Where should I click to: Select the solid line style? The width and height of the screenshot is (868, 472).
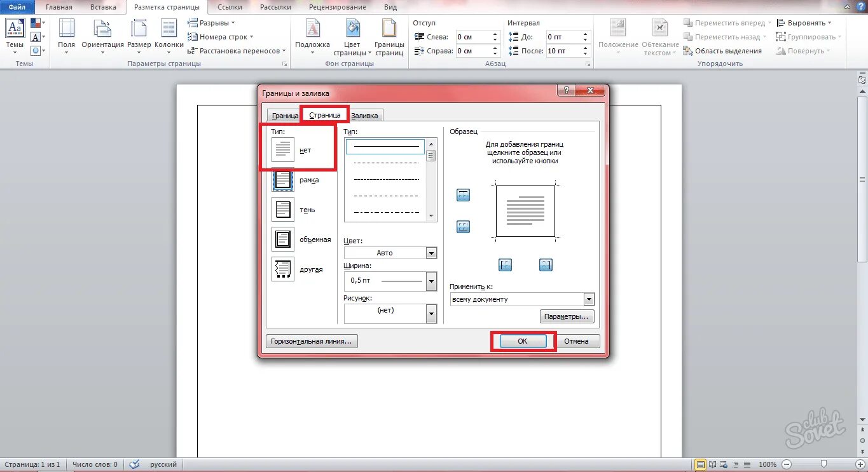386,147
